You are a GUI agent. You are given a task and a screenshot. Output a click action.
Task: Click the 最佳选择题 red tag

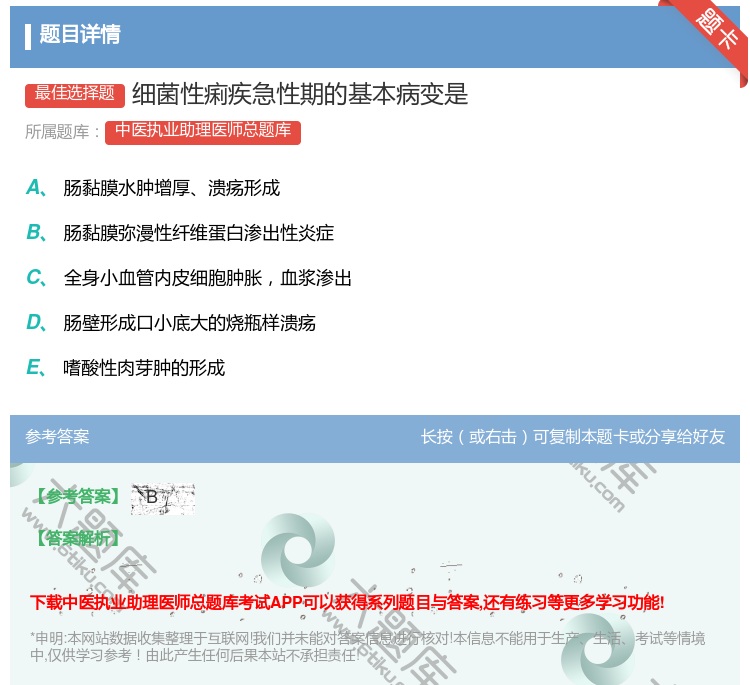point(75,94)
